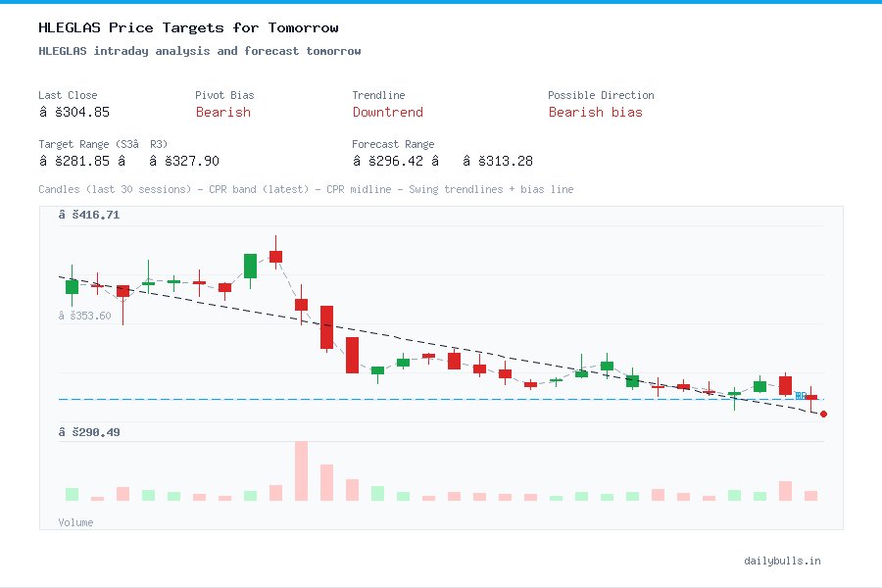The width and height of the screenshot is (882, 588).
Task: Click the tallest red volume bar
Action: (x=302, y=471)
